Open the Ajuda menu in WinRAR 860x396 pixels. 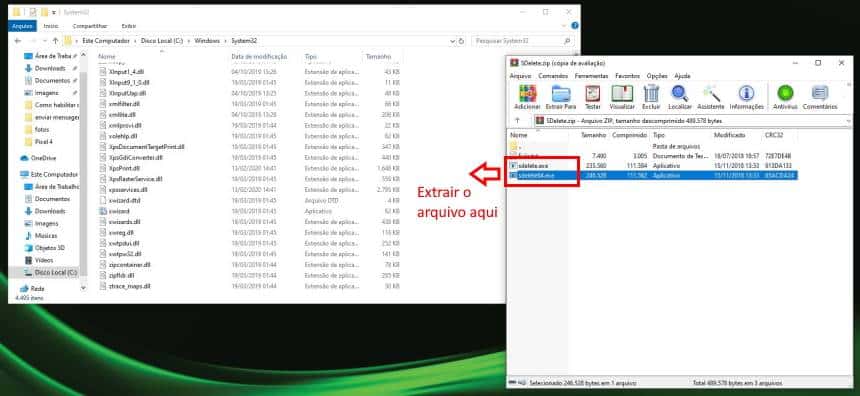(x=682, y=76)
